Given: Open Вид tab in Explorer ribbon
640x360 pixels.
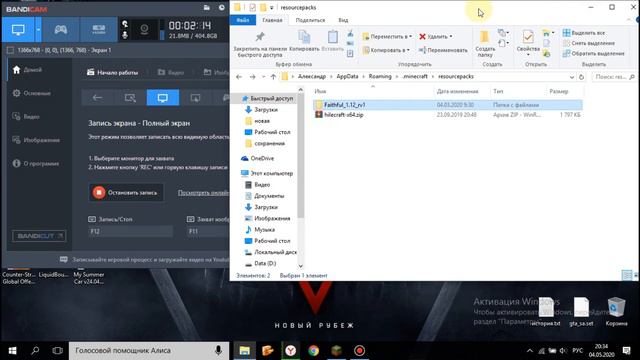Looking at the screenshot, I should click(x=343, y=20).
